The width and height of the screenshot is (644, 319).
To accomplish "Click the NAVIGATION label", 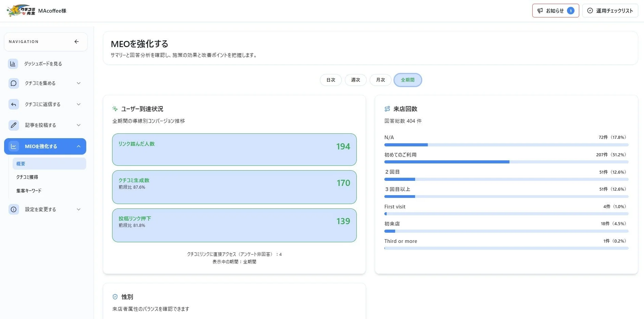I will [24, 42].
